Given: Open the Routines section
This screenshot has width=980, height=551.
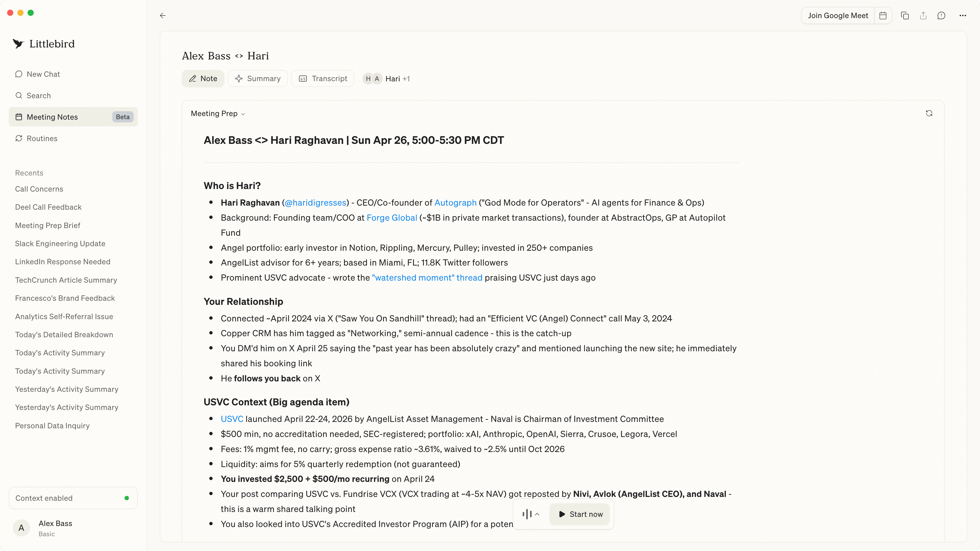Looking at the screenshot, I should [x=42, y=139].
